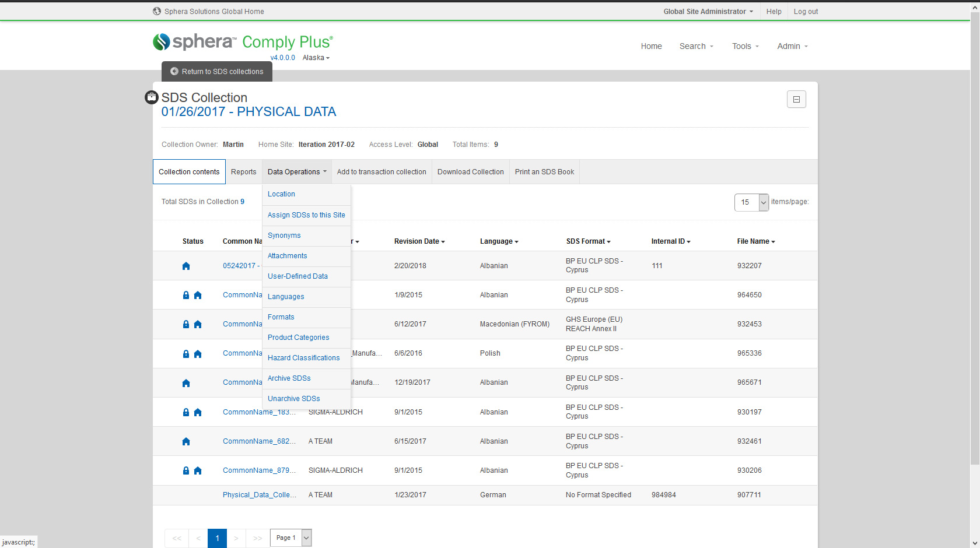The width and height of the screenshot is (980, 548).
Task: Sort by the Revision Date column
Action: point(419,241)
